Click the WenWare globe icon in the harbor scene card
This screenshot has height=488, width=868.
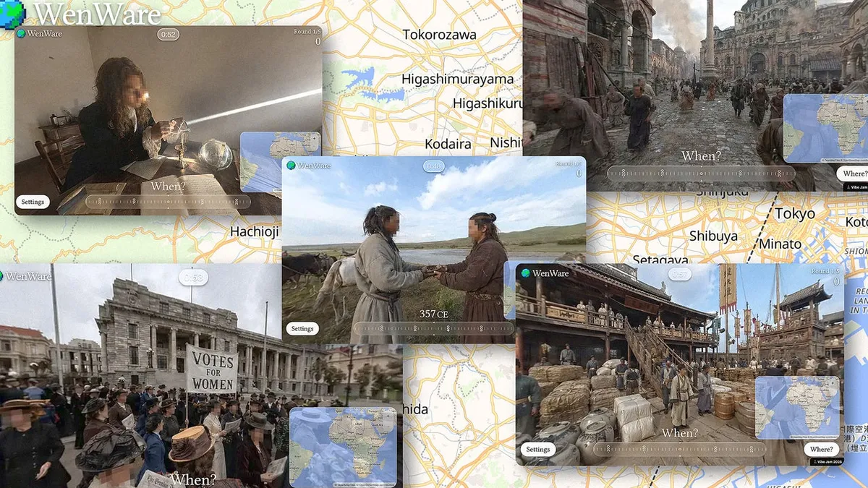526,273
